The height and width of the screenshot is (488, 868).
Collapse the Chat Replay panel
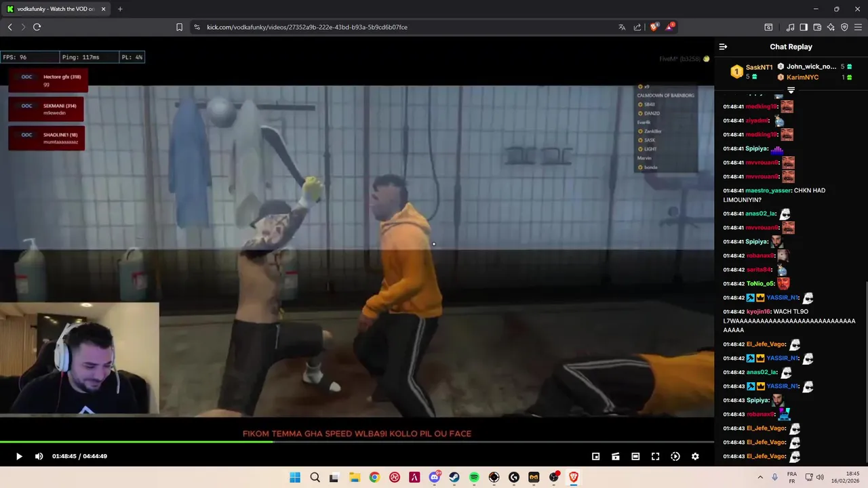[x=723, y=47]
